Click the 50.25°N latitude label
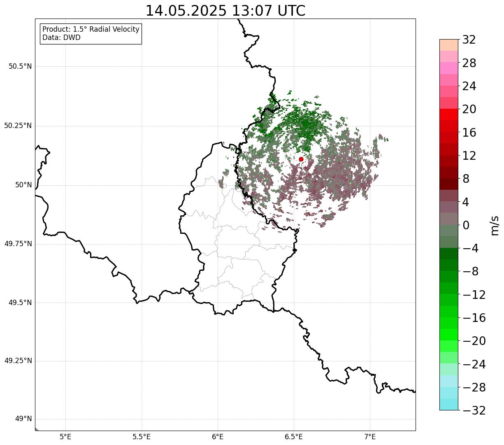504x445 pixels. 18,126
